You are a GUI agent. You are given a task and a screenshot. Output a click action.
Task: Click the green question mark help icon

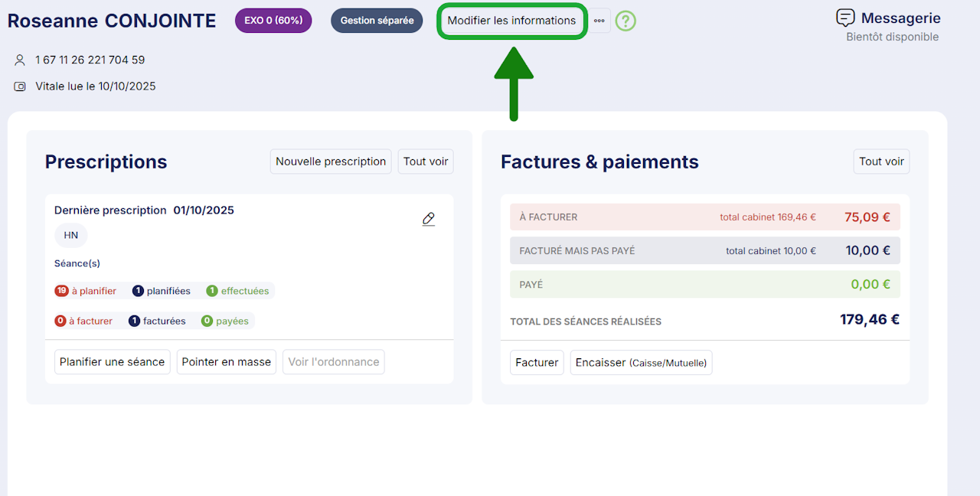click(x=626, y=21)
